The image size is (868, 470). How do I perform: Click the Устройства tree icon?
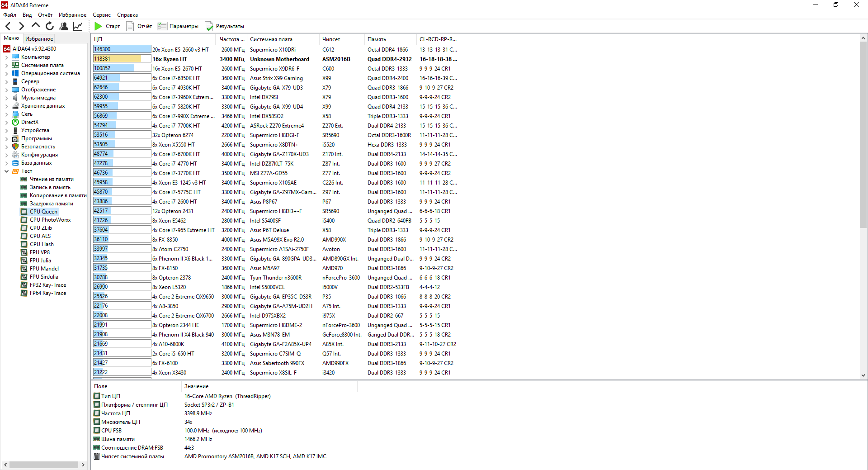pos(15,130)
